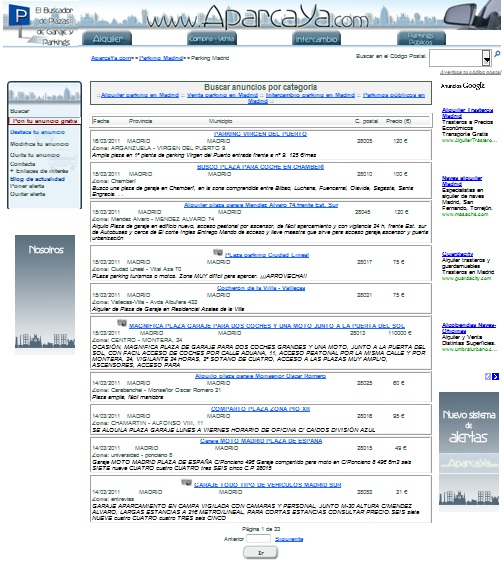The image size is (504, 569).
Task: Open Alquiler parking en Madrid category link
Action: click(140, 95)
